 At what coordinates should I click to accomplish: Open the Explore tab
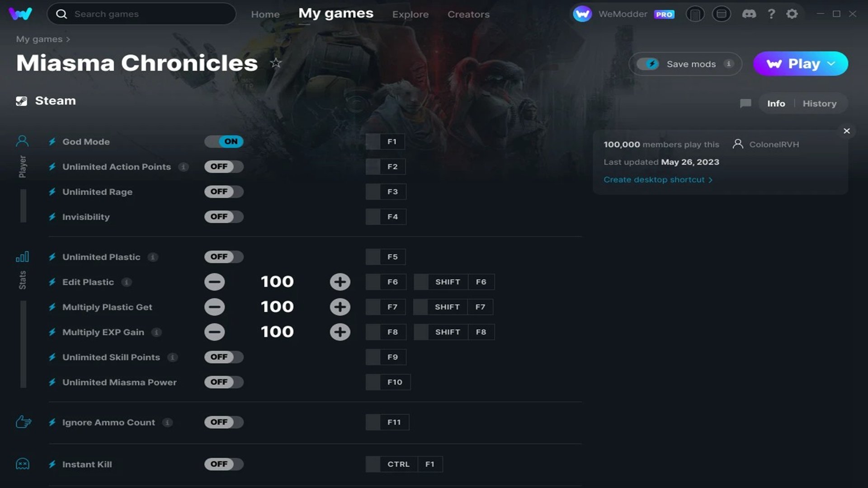pyautogui.click(x=410, y=14)
